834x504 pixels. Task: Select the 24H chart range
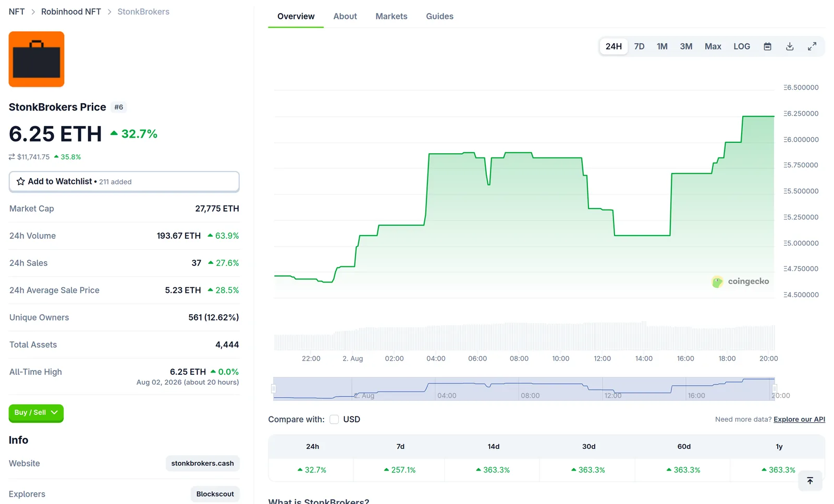(x=614, y=46)
